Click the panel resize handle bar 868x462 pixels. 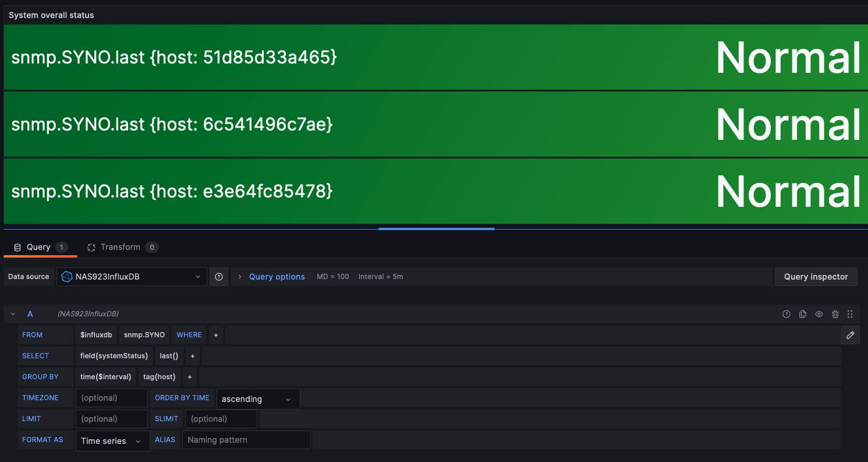coord(436,229)
